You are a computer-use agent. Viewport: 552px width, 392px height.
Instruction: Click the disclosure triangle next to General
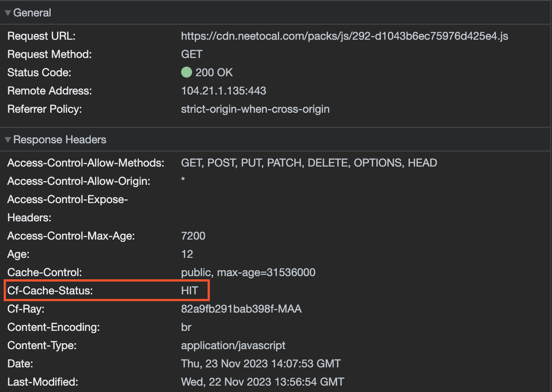7,12
